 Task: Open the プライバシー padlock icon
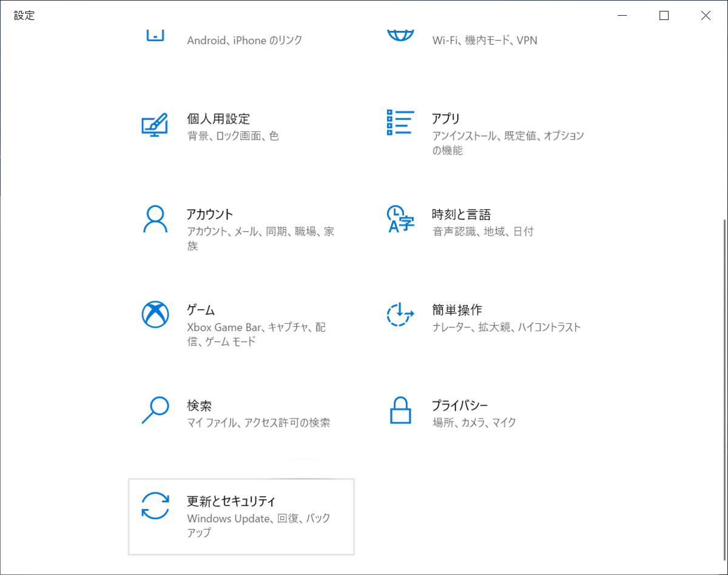click(400, 411)
